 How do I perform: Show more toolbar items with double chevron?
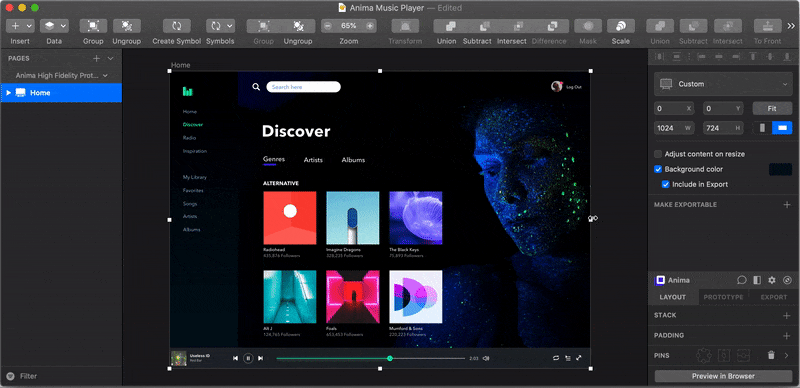[x=791, y=26]
